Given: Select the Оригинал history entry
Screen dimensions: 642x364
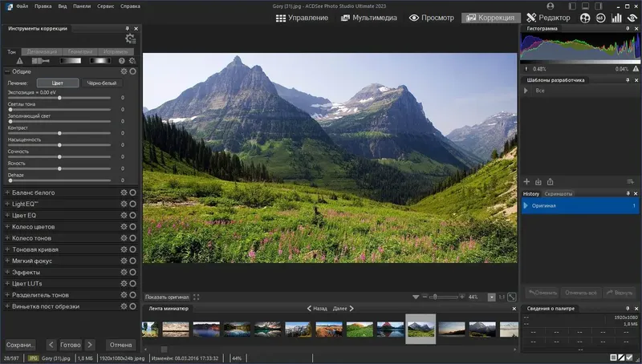Looking at the screenshot, I should pyautogui.click(x=580, y=206).
